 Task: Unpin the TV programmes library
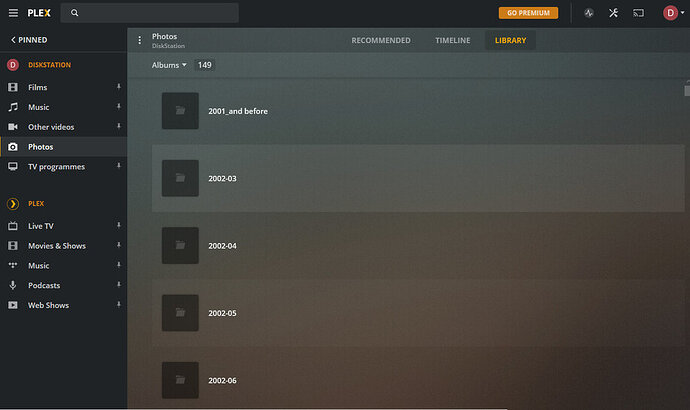119,166
